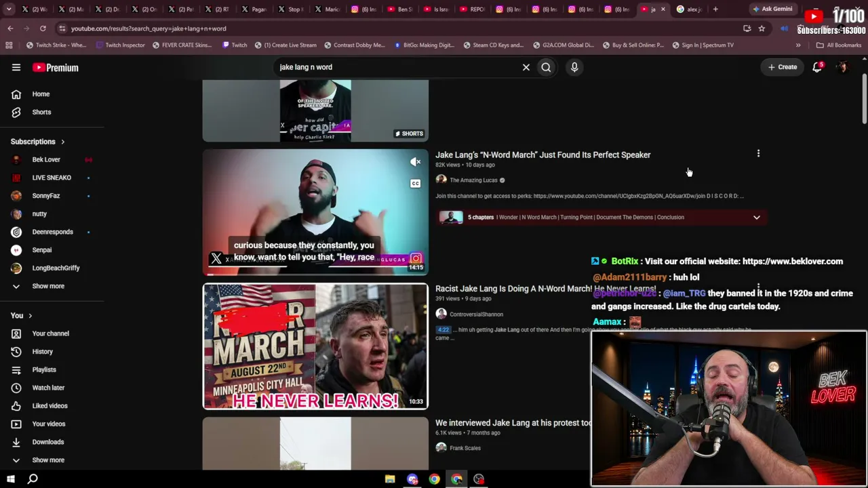Open the Bek Lover subscription

pyautogui.click(x=46, y=160)
